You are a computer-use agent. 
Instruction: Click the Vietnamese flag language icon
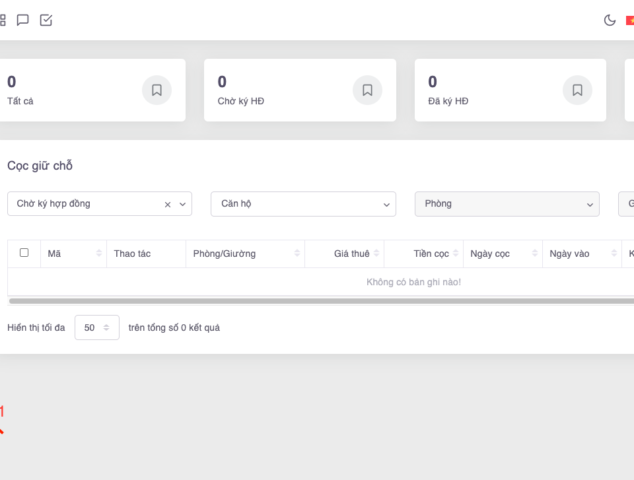(x=629, y=20)
